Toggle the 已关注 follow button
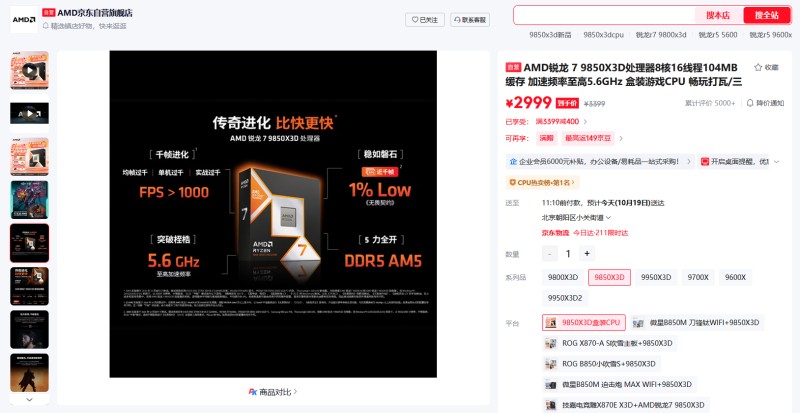Viewport: 800px width, 413px height. pyautogui.click(x=425, y=20)
